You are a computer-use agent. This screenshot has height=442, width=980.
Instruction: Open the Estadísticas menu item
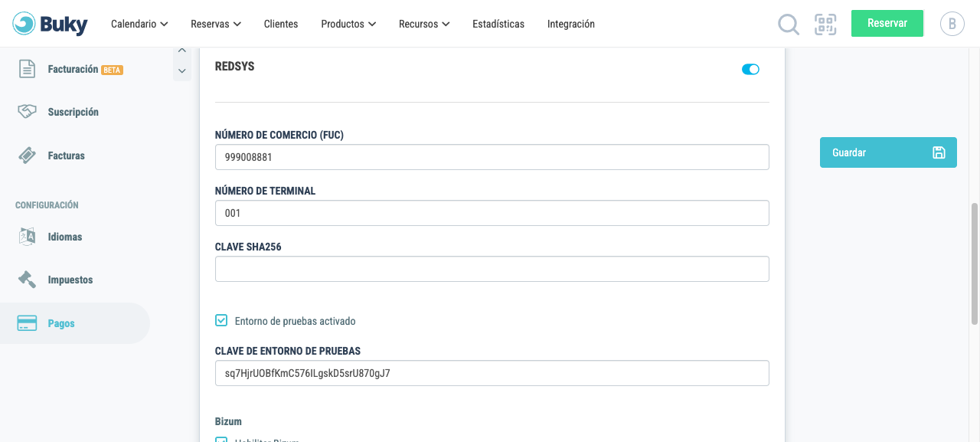(x=498, y=24)
